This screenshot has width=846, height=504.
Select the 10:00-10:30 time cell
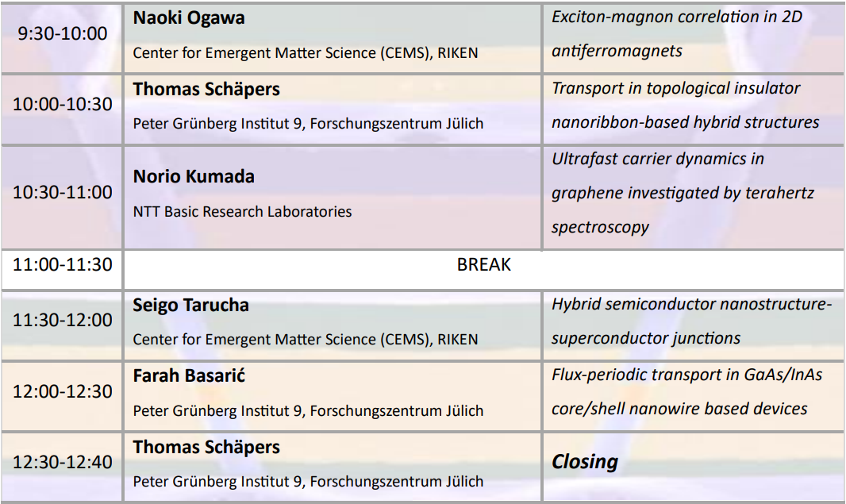(62, 105)
